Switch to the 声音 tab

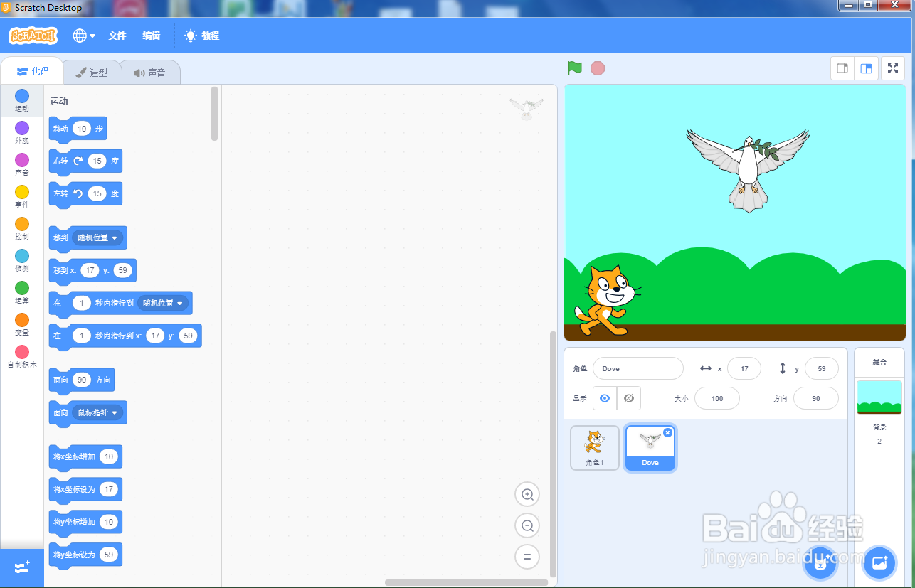(x=149, y=73)
